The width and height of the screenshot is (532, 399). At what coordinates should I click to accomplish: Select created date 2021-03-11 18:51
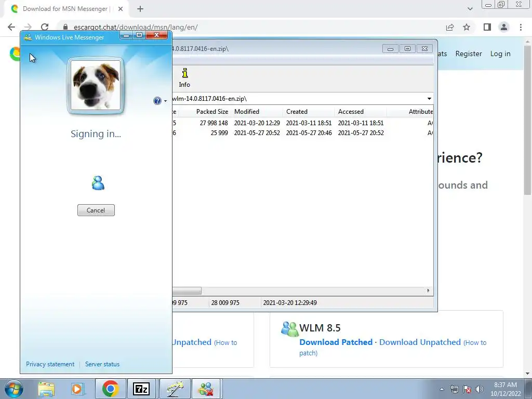click(309, 123)
